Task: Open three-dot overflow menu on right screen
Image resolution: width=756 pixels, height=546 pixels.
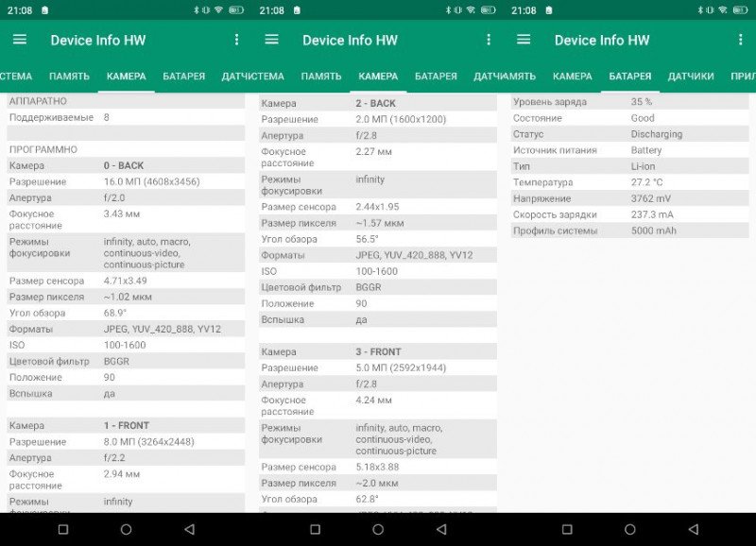Action: (x=741, y=40)
